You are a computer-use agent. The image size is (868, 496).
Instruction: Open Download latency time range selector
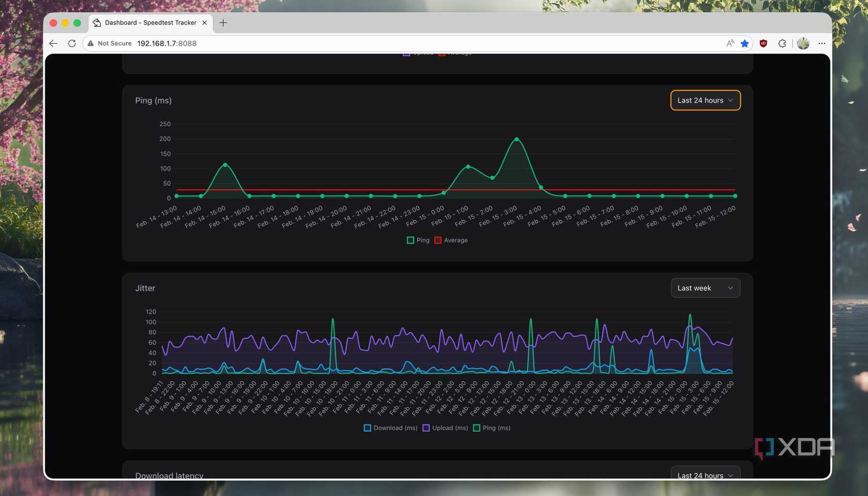pos(705,474)
